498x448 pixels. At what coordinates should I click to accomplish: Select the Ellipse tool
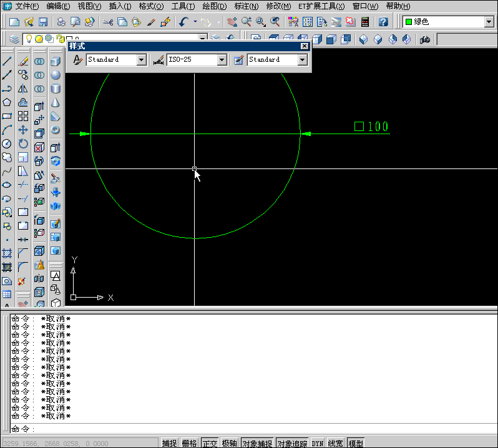click(7, 185)
